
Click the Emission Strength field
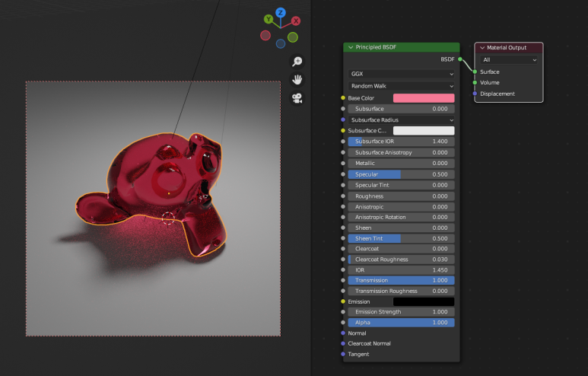(x=401, y=312)
